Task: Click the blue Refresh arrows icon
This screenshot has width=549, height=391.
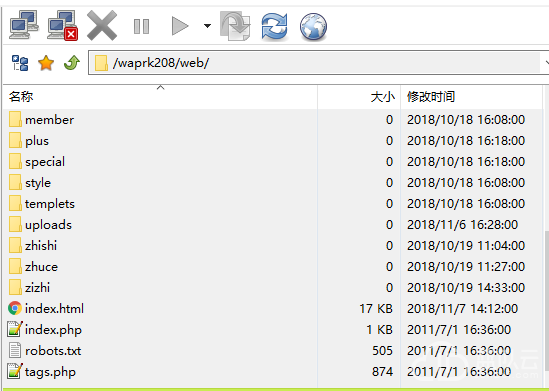Action: [x=274, y=26]
